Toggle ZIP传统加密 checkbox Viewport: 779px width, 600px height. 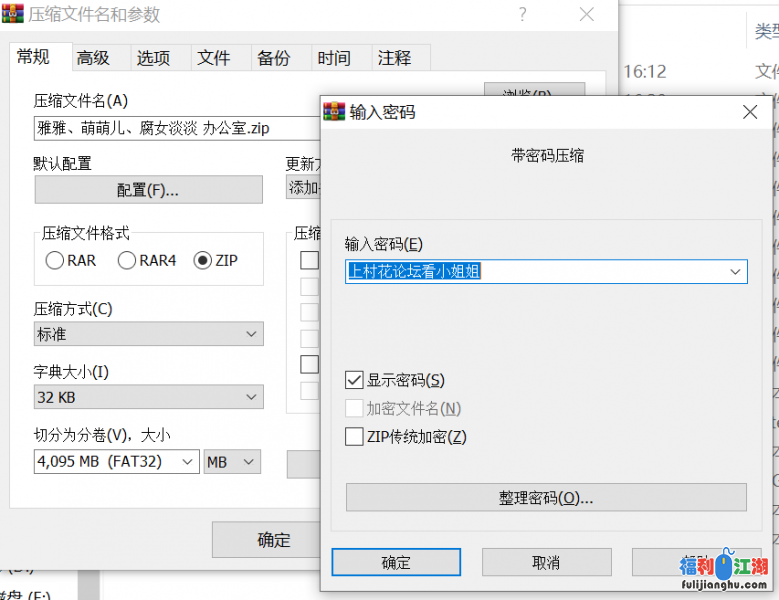354,436
